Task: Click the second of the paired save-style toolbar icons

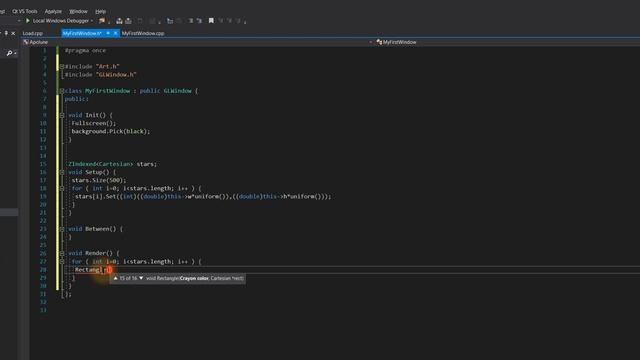Action: click(x=129, y=21)
